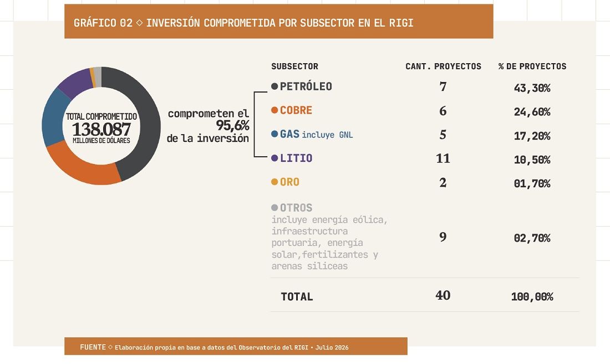Click the 138.087 total figure in donut center
The image size is (610, 364).
101,129
